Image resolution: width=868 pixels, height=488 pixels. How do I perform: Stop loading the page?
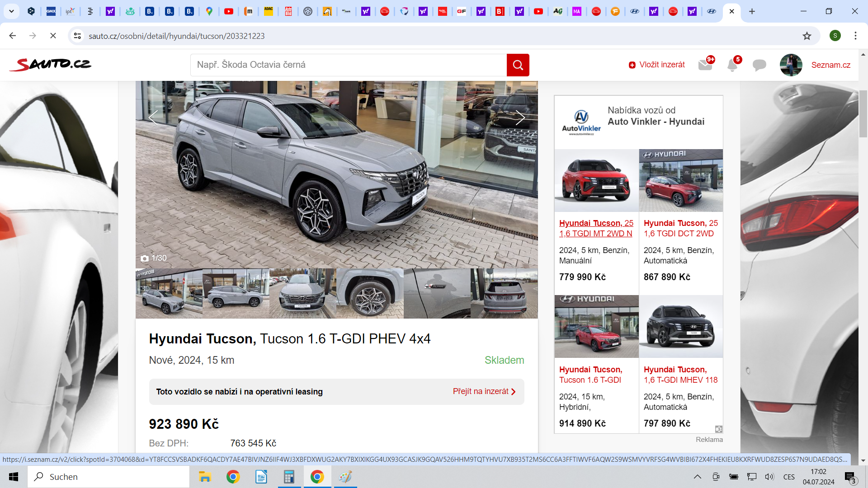pyautogui.click(x=53, y=36)
